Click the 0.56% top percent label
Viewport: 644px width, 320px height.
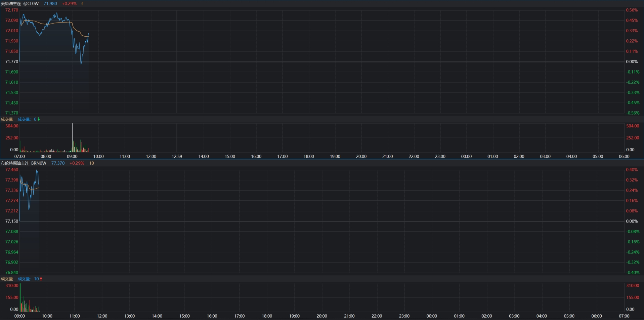[x=632, y=10]
